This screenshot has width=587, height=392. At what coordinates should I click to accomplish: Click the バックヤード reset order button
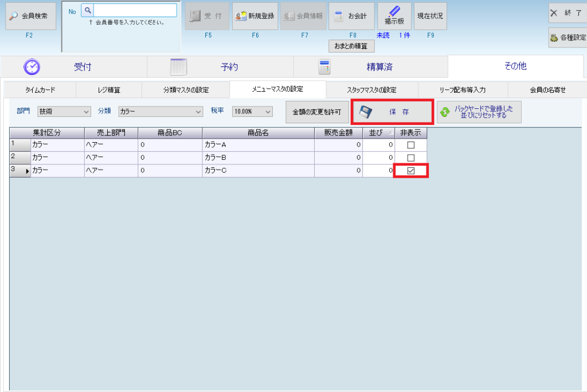click(479, 112)
